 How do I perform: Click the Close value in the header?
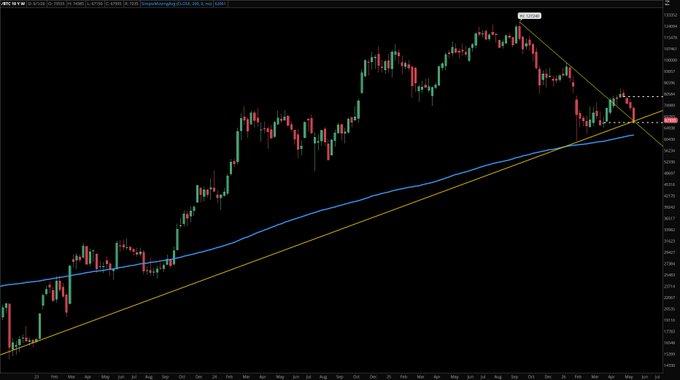coord(114,3)
